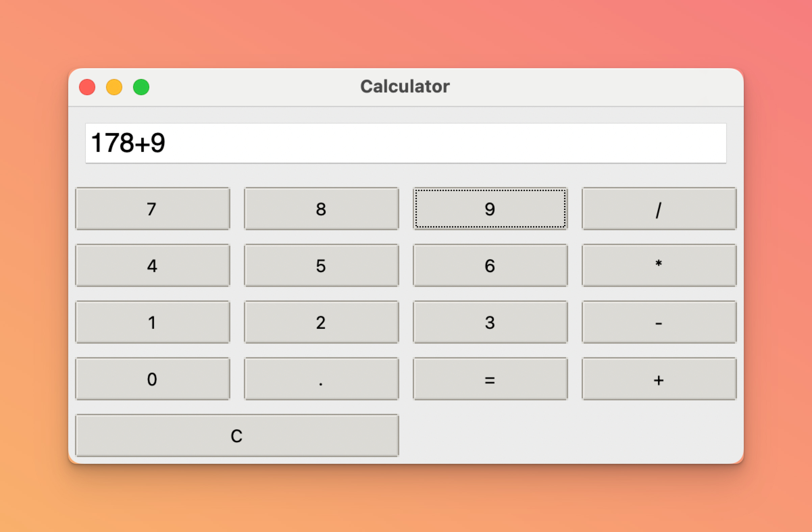Select the plus (+) operator
812x532 pixels.
[x=659, y=379]
